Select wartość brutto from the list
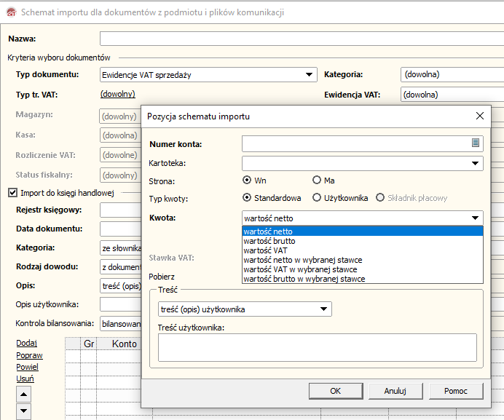The height and width of the screenshot is (420, 504). [x=269, y=241]
